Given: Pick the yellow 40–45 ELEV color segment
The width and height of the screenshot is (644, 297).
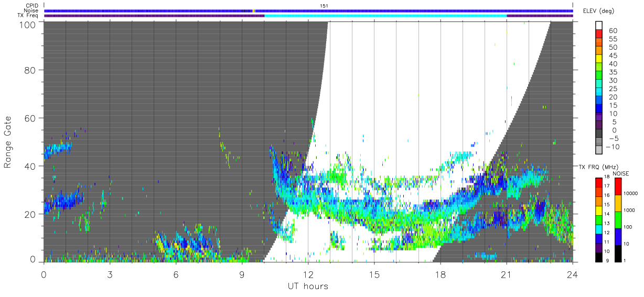Looking at the screenshot, I should pos(600,60).
